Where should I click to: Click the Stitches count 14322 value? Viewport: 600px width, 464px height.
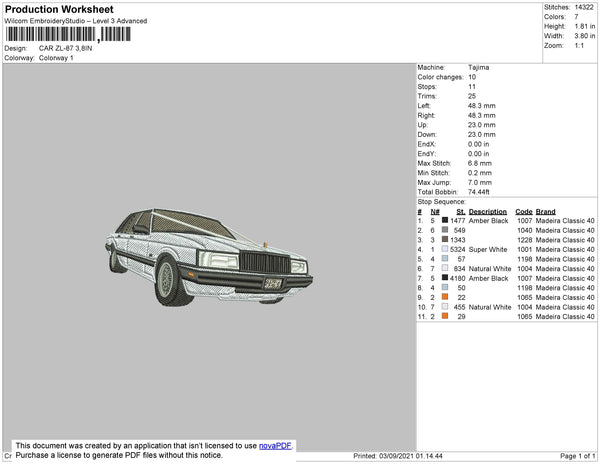(x=585, y=7)
